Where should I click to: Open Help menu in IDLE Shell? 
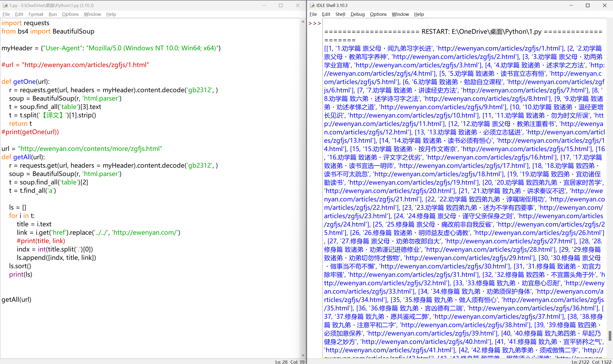coord(419,14)
